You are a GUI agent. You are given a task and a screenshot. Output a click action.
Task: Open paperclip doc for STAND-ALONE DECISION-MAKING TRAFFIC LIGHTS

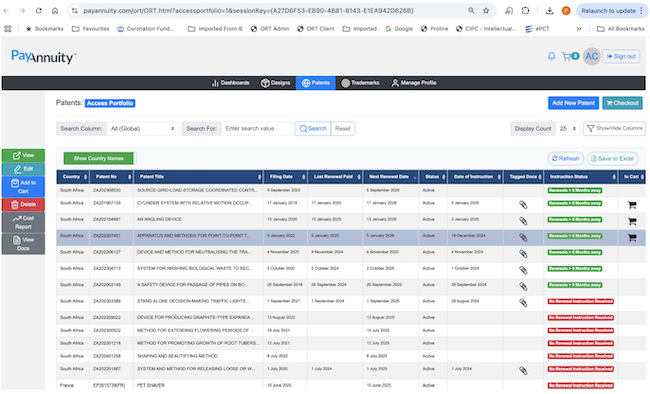point(523,303)
